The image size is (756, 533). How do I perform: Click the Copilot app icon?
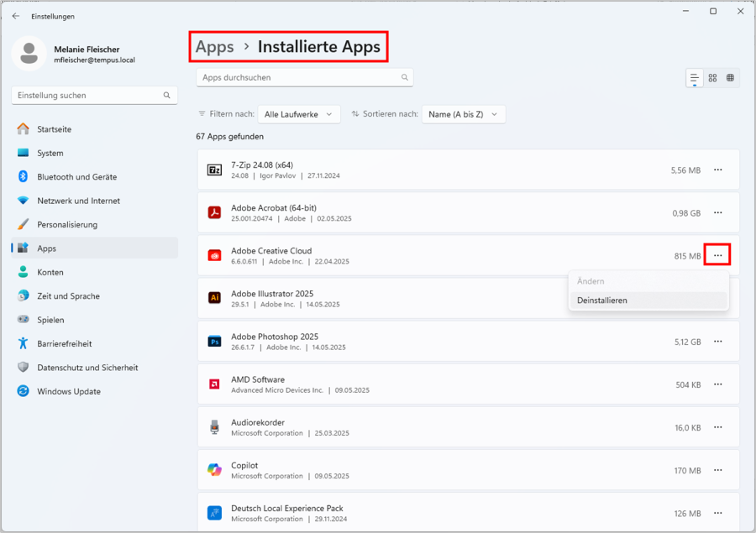click(214, 470)
